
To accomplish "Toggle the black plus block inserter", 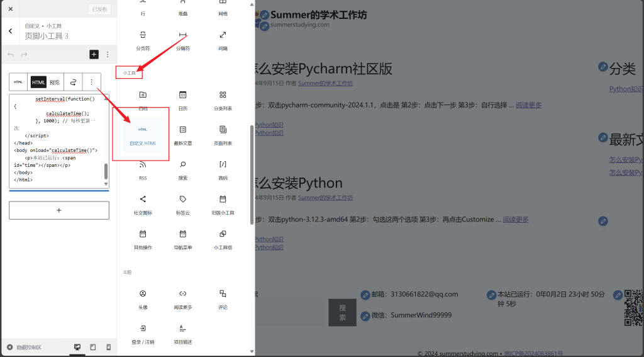I will [x=94, y=54].
